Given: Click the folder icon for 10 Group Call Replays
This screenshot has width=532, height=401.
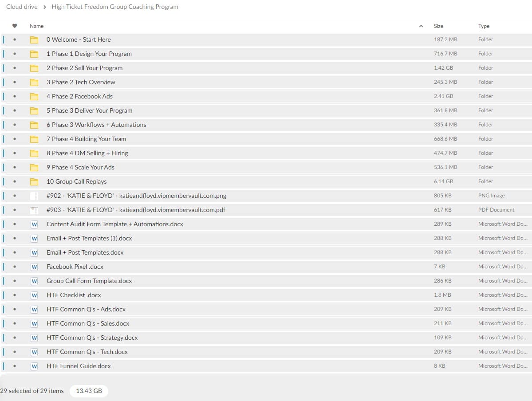Looking at the screenshot, I should pos(34,181).
